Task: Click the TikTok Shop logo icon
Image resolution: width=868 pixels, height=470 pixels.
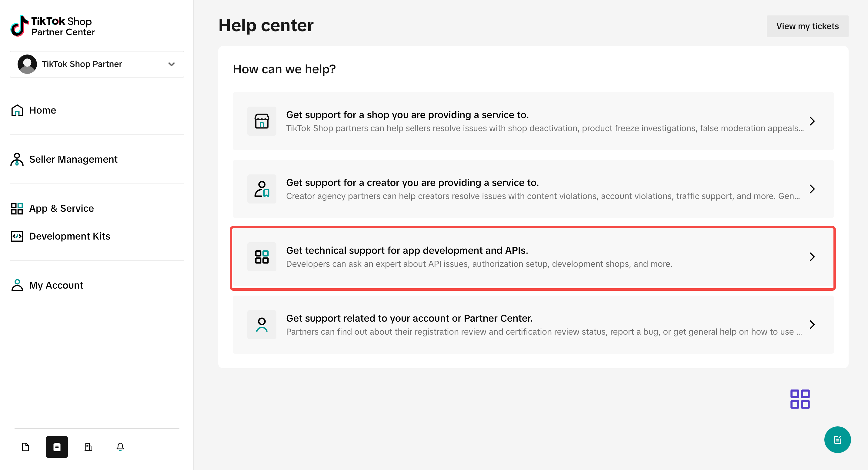Action: pyautogui.click(x=19, y=26)
